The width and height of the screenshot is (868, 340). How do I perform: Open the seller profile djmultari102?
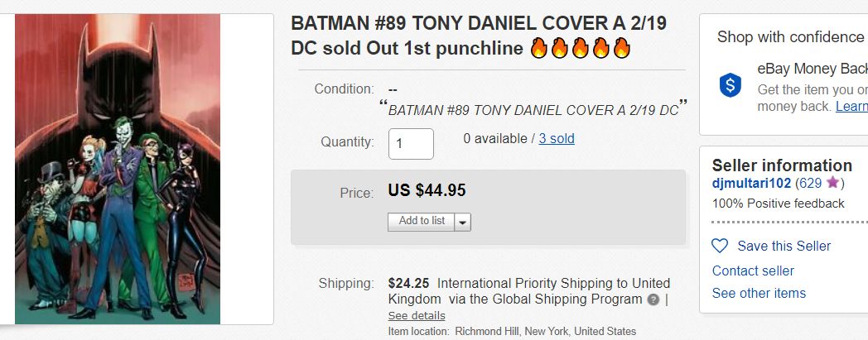751,183
